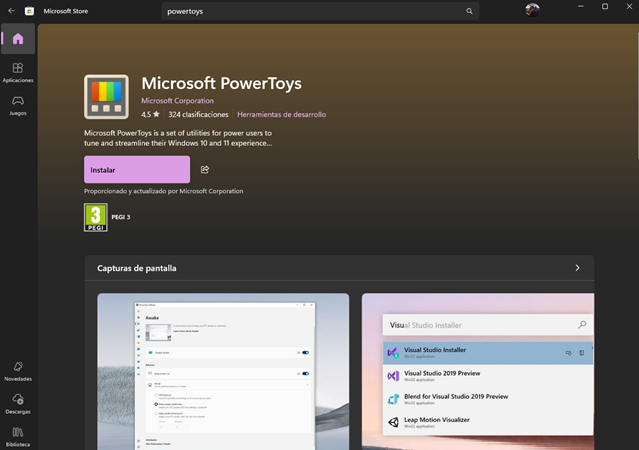Open the Home section in sidebar
Screen dimensions: 639x450
18,39
